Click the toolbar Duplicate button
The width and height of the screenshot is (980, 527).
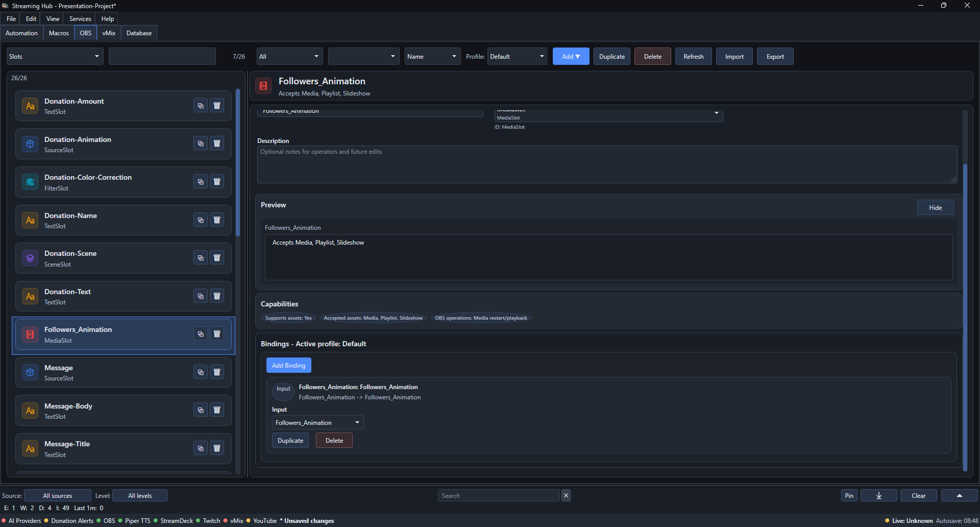click(612, 56)
